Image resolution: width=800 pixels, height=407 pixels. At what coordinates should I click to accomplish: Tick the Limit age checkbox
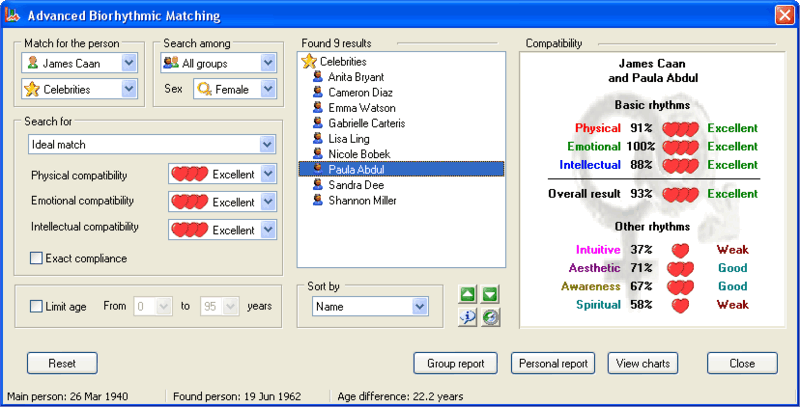tap(36, 307)
